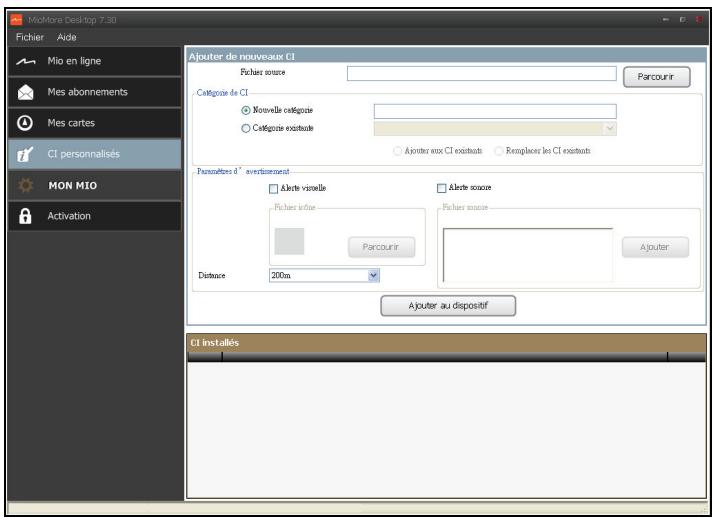Click the MON MIO gear icon
714x518 pixels.
(x=26, y=185)
